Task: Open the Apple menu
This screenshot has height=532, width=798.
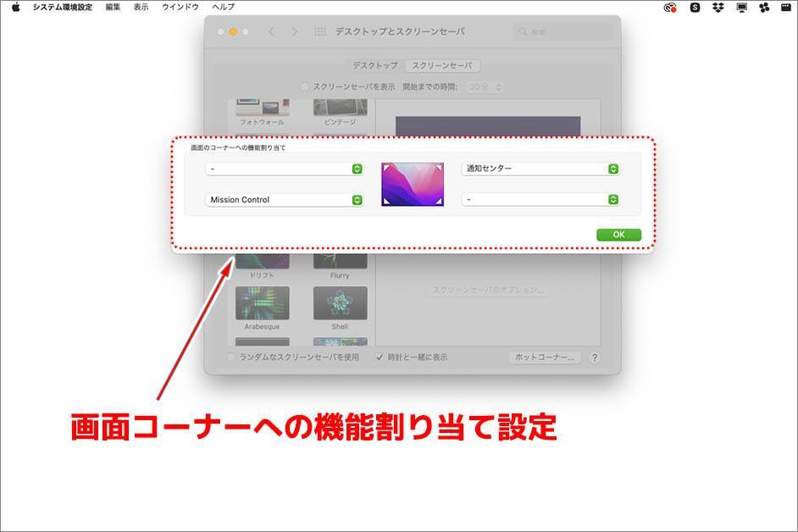Action: 15,7
